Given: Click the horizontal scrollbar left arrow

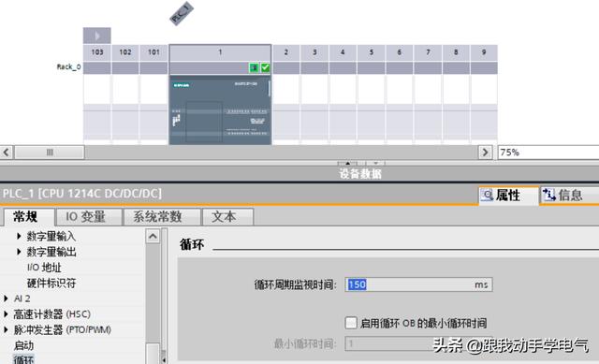Looking at the screenshot, I should click(7, 153).
